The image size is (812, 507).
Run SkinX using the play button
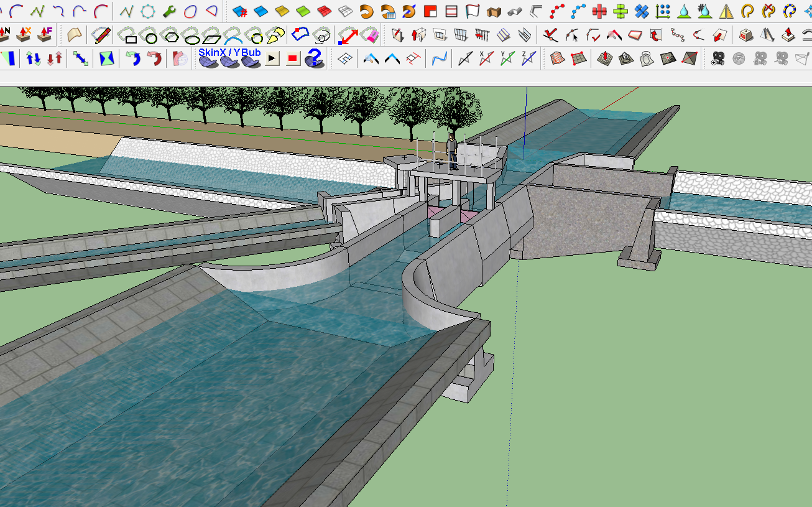(x=272, y=58)
